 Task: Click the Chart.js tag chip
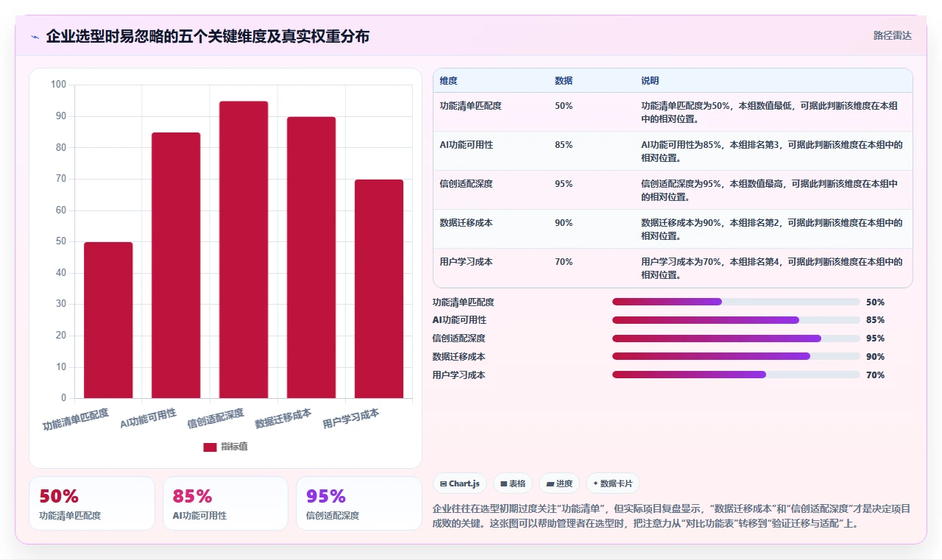pos(460,483)
